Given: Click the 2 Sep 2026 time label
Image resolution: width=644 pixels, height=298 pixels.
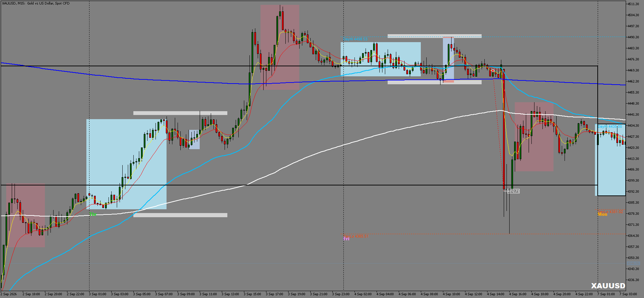Looking at the screenshot, I should pos(9,294).
